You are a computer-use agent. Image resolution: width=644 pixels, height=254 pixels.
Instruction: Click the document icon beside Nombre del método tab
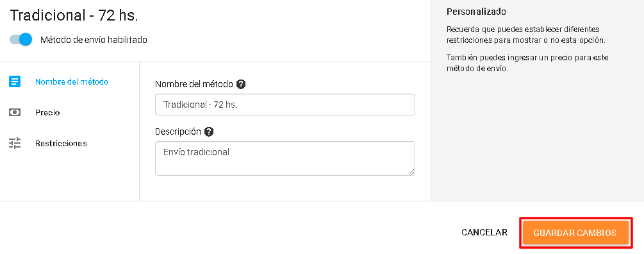15,81
